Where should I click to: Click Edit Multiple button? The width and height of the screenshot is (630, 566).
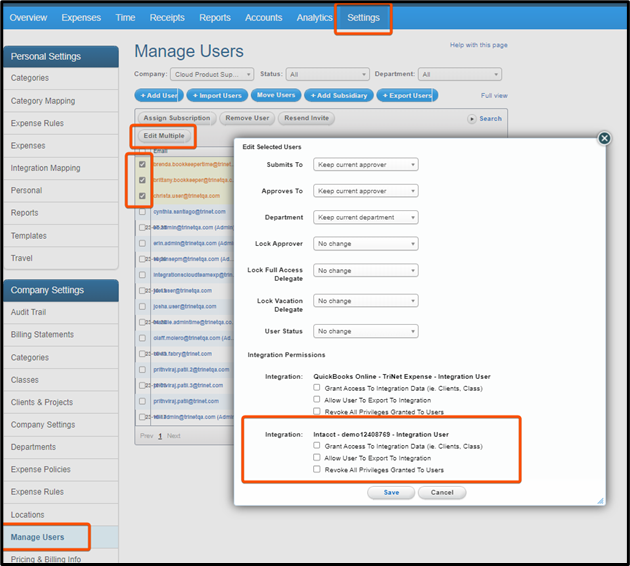click(163, 135)
